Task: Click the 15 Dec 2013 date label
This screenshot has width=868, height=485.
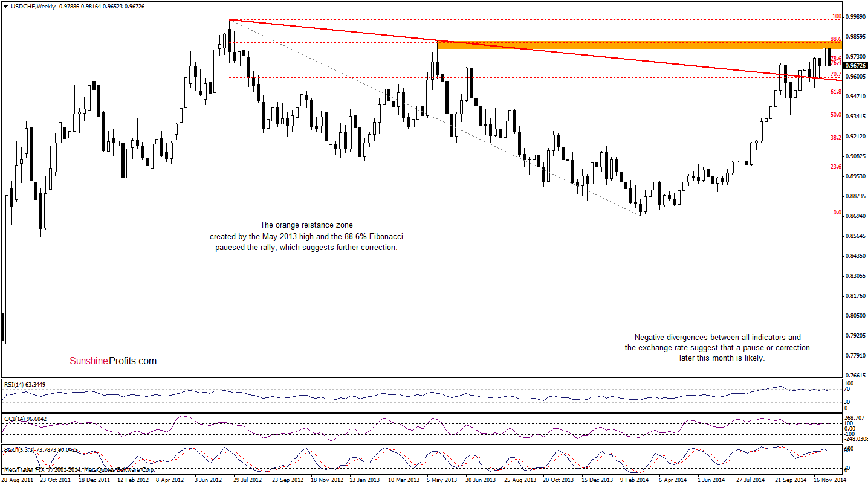Action: point(597,480)
